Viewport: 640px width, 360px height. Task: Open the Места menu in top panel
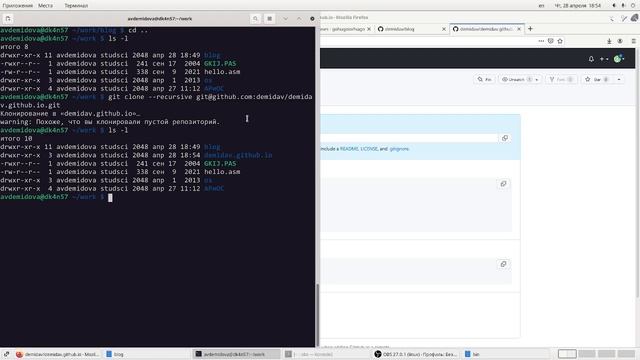click(45, 6)
